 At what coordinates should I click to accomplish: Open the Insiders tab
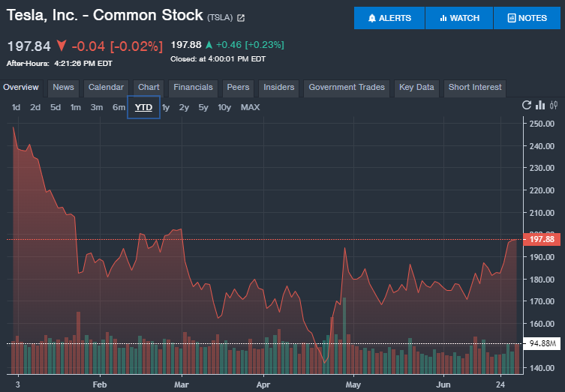[x=279, y=88]
